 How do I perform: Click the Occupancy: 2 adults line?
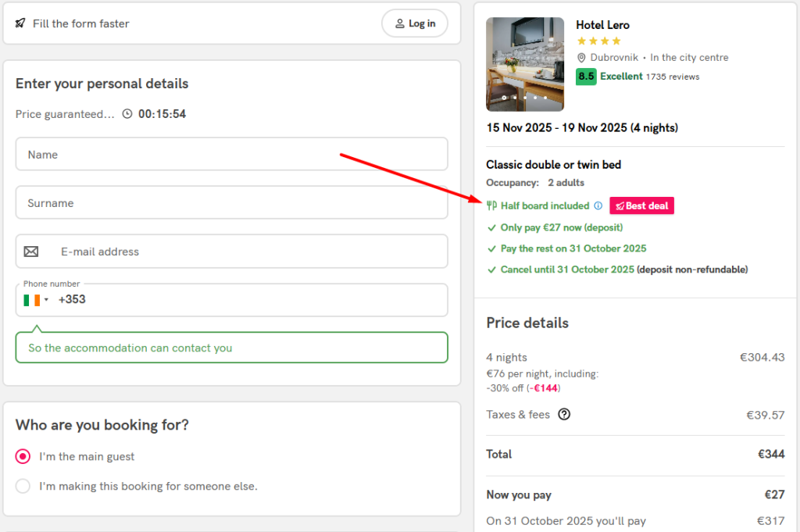pyautogui.click(x=535, y=183)
